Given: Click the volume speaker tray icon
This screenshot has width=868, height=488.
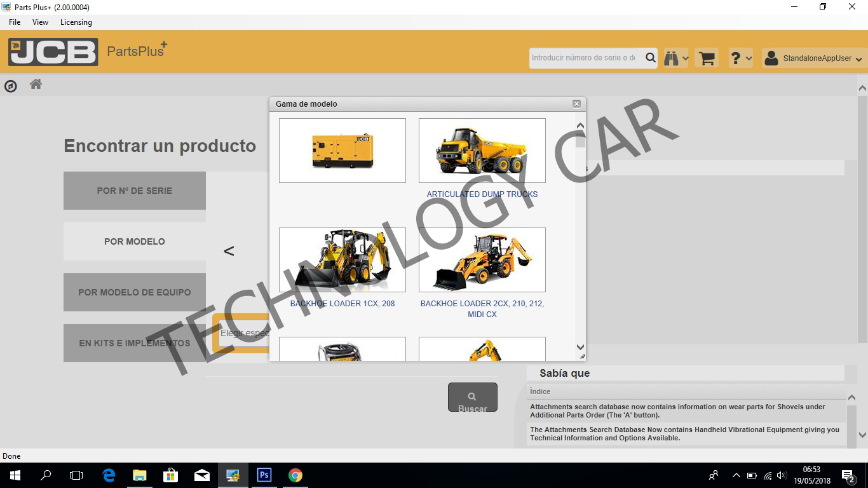Looking at the screenshot, I should [782, 475].
